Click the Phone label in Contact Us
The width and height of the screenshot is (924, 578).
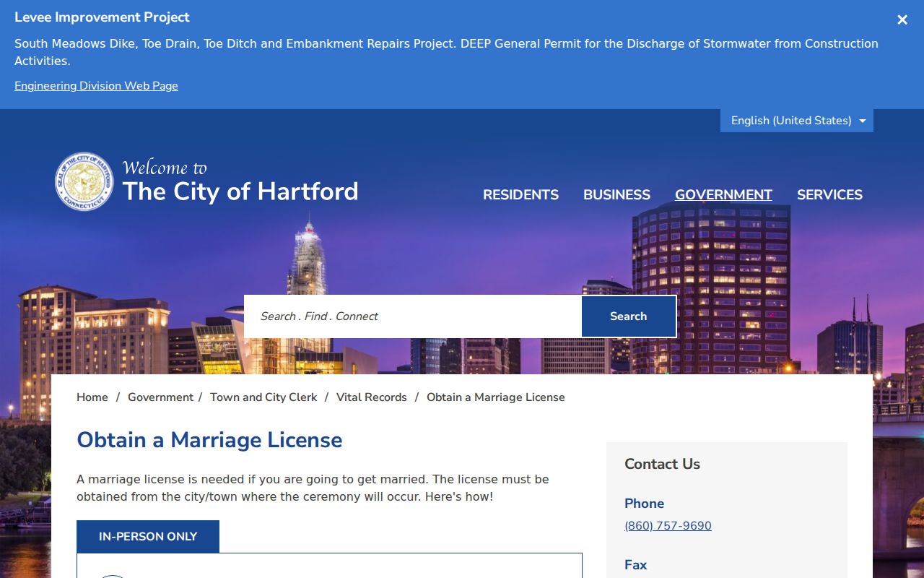pos(644,504)
